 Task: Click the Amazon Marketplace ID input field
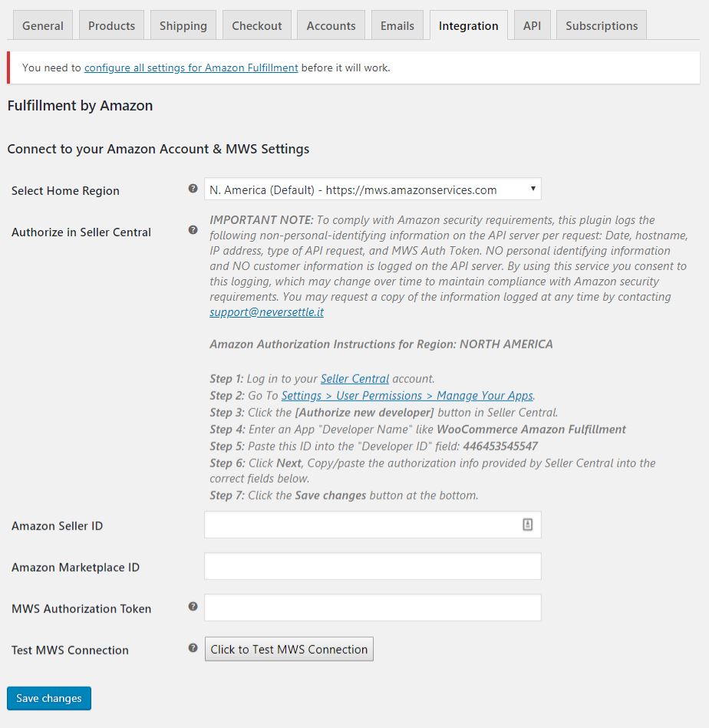pyautogui.click(x=372, y=565)
